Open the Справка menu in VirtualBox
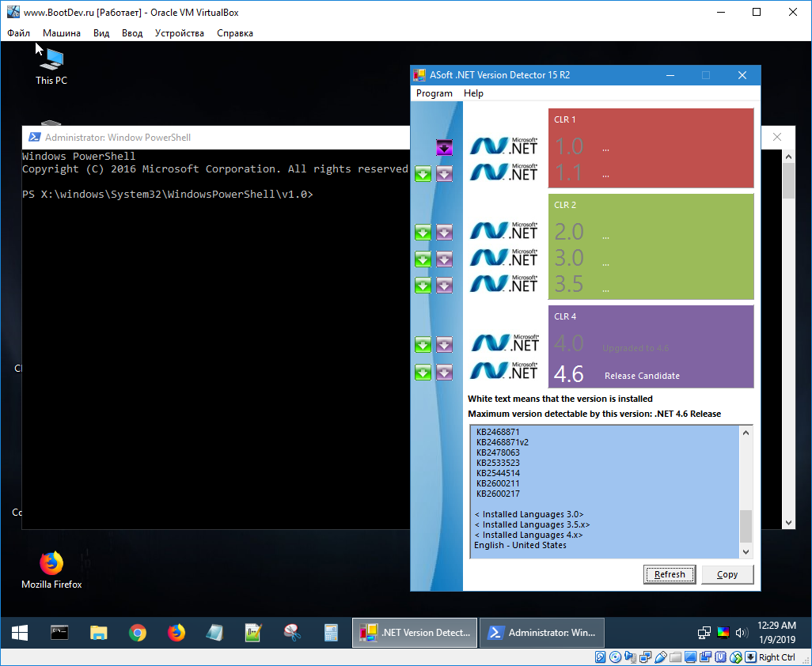This screenshot has width=812, height=666. click(234, 33)
